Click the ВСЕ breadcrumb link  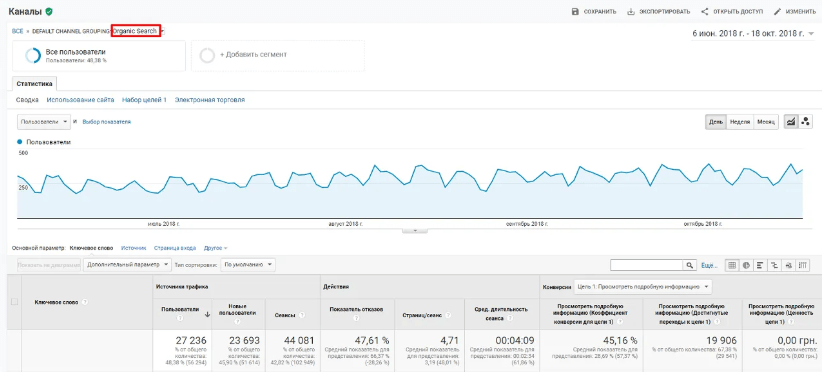click(x=17, y=31)
